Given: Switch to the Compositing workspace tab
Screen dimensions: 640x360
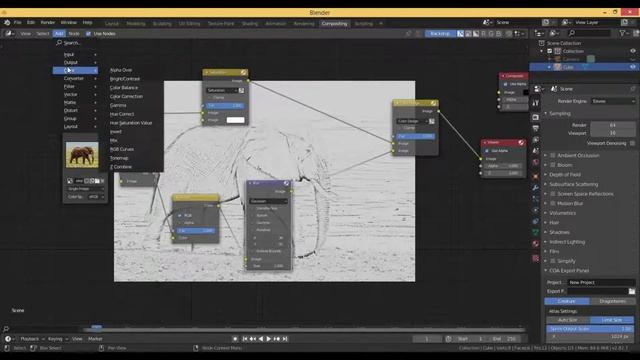Looking at the screenshot, I should 334,24.
